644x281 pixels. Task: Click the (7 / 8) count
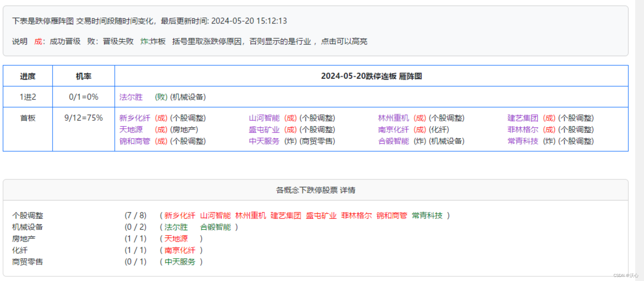point(135,216)
